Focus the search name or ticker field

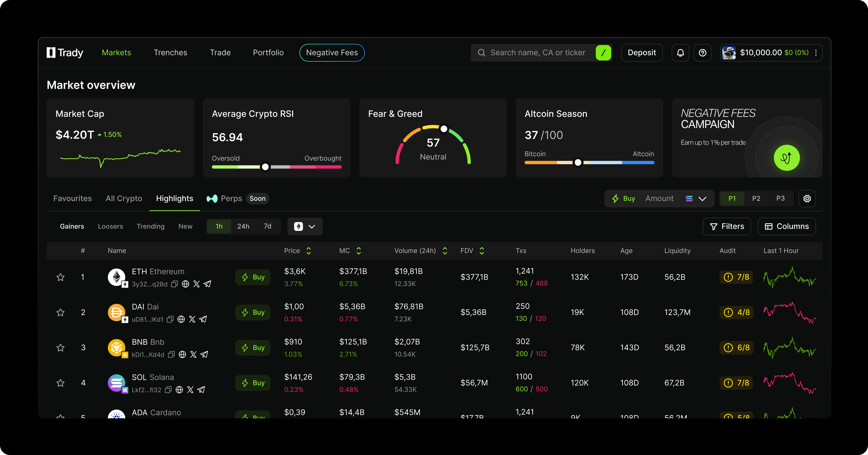(537, 53)
